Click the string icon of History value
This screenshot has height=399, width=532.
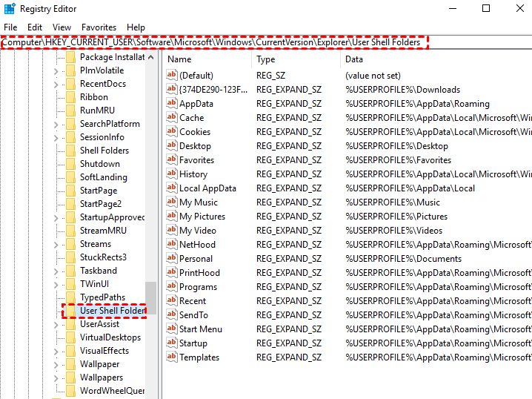[172, 174]
